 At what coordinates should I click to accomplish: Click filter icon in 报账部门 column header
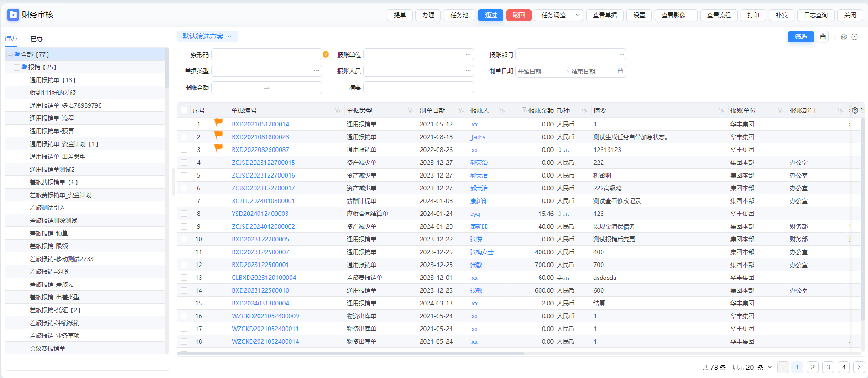[x=840, y=110]
